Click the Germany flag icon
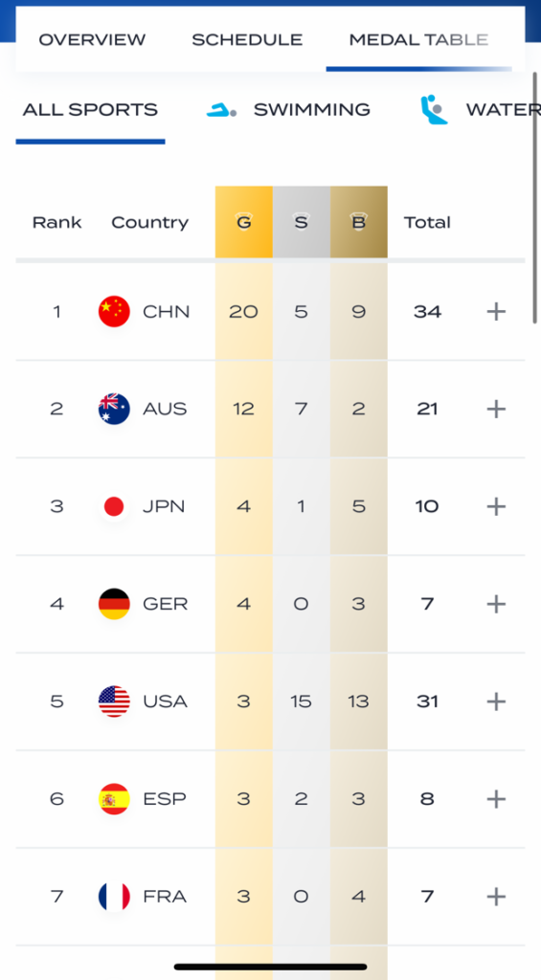Image resolution: width=541 pixels, height=980 pixels. [x=115, y=604]
